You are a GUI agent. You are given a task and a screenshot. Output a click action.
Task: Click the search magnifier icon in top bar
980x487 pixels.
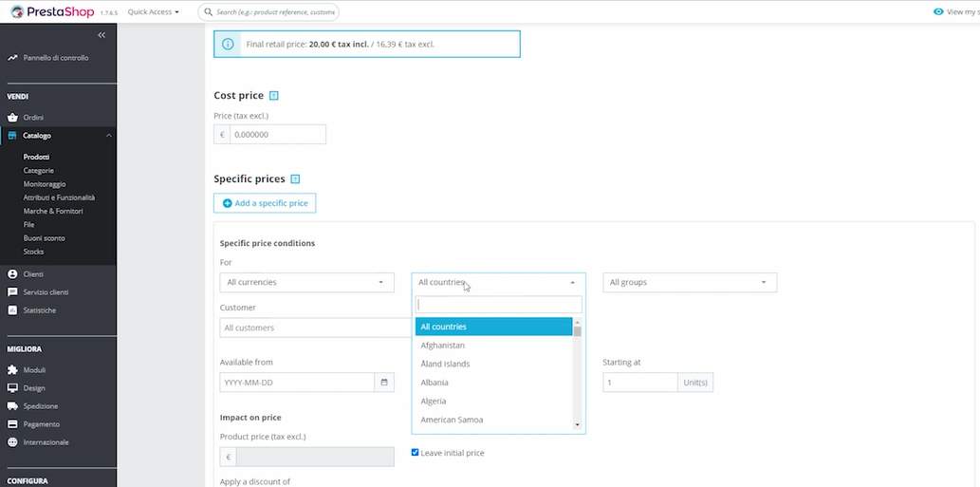pos(208,12)
